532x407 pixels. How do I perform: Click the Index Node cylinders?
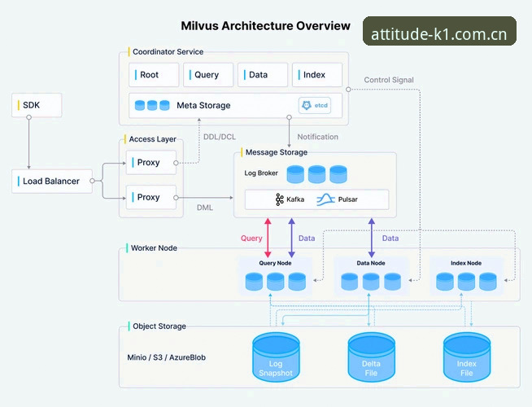click(466, 282)
